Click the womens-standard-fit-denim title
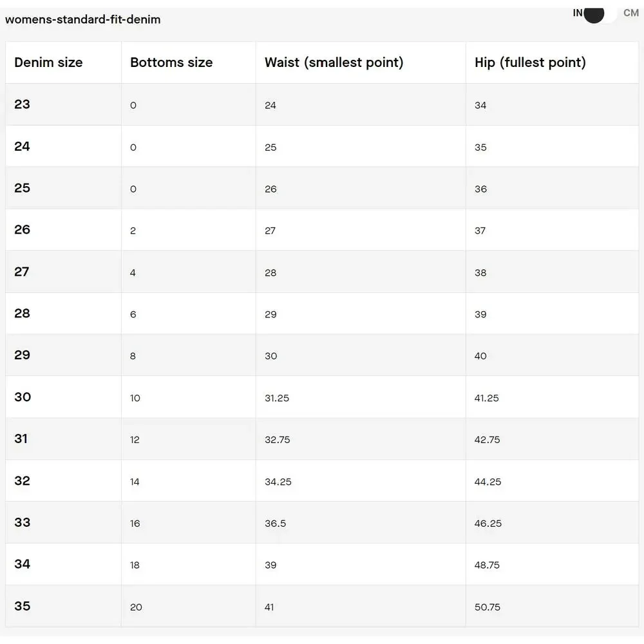644x644 pixels. click(83, 19)
